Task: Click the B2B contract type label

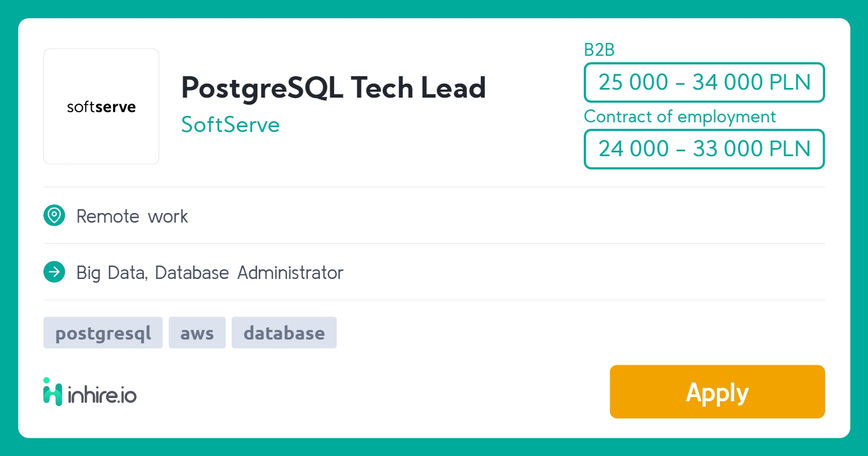Action: tap(599, 50)
